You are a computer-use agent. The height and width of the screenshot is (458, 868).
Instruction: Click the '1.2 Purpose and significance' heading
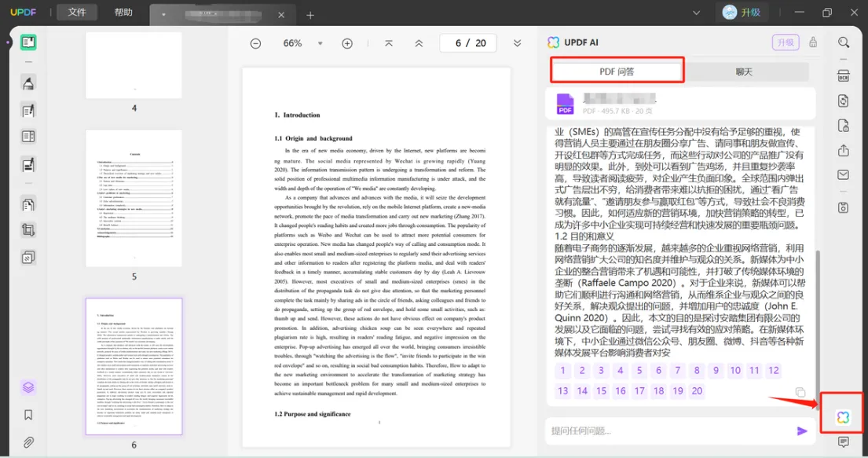(312, 414)
